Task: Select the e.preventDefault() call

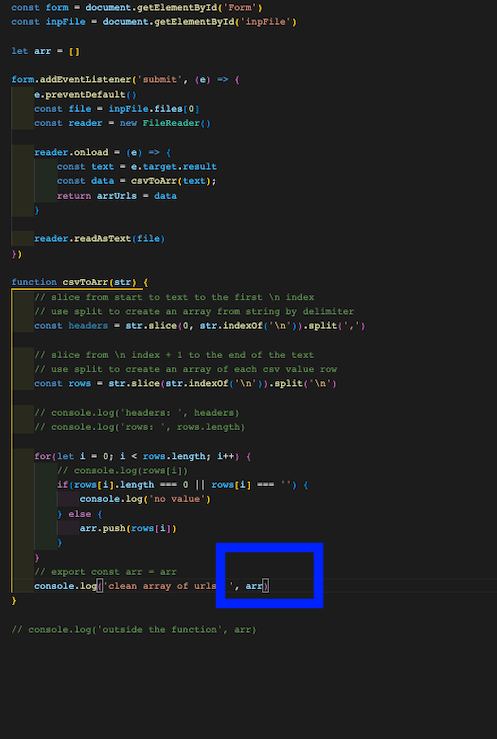Action: (85, 94)
